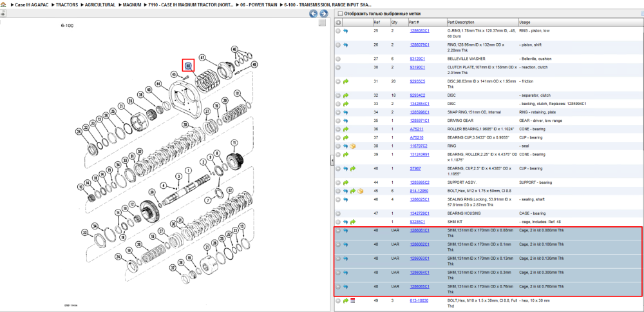Collapse the splitter arrow between diagram and table
644x312 pixels.
pos(332,161)
